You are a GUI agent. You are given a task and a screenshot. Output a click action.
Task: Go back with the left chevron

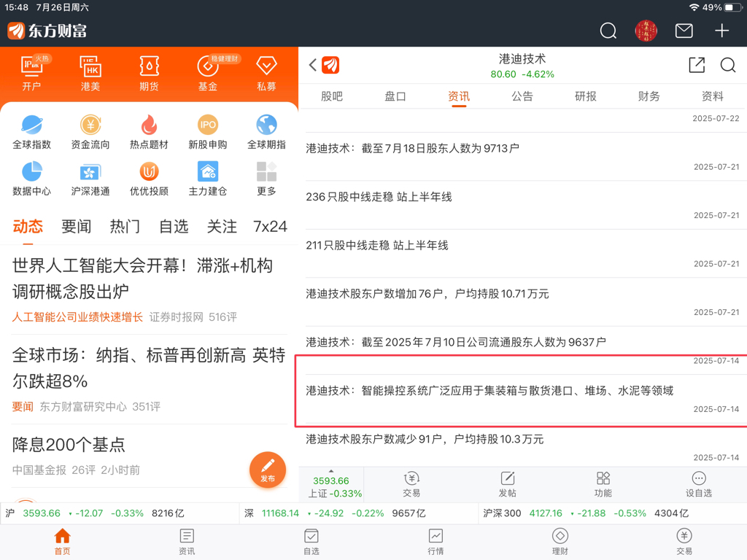tap(312, 65)
